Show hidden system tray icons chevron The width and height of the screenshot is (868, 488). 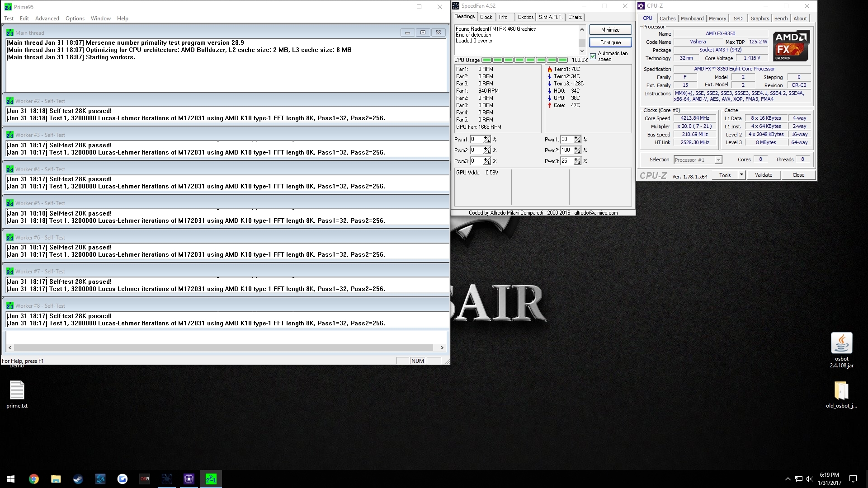tap(788, 479)
